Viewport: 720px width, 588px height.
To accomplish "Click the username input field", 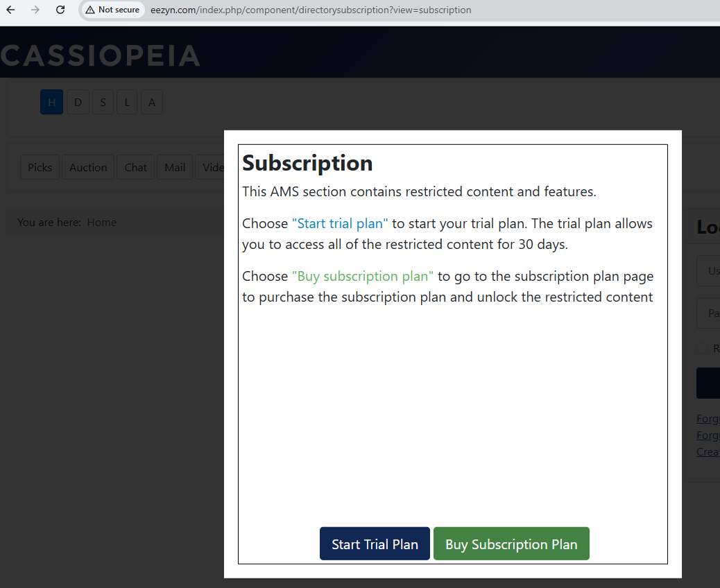I will pos(709,271).
